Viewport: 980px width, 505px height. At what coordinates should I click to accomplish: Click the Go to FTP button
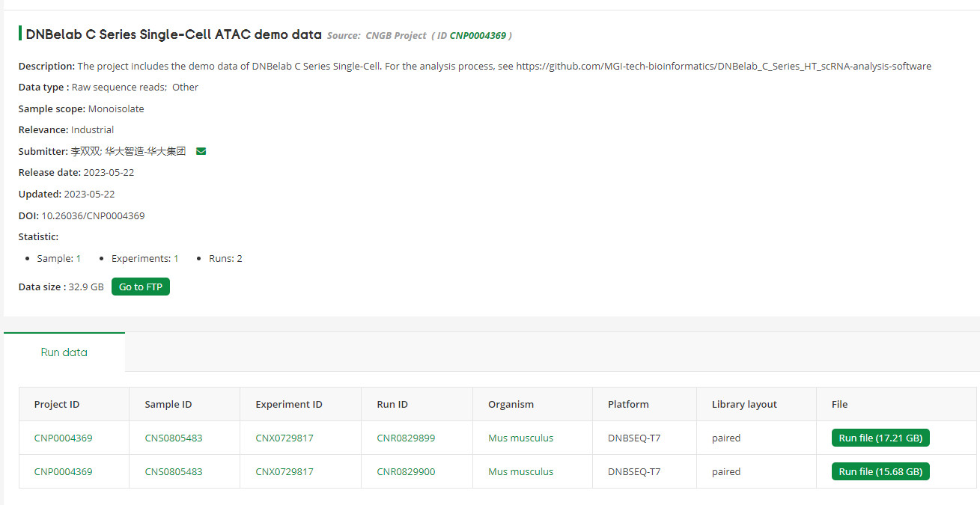coord(140,287)
